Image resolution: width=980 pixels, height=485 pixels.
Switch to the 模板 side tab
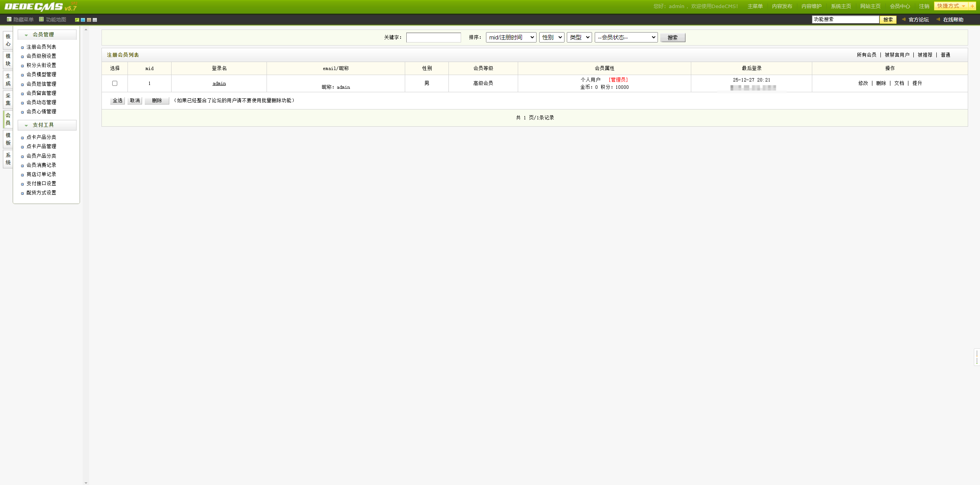[8, 139]
